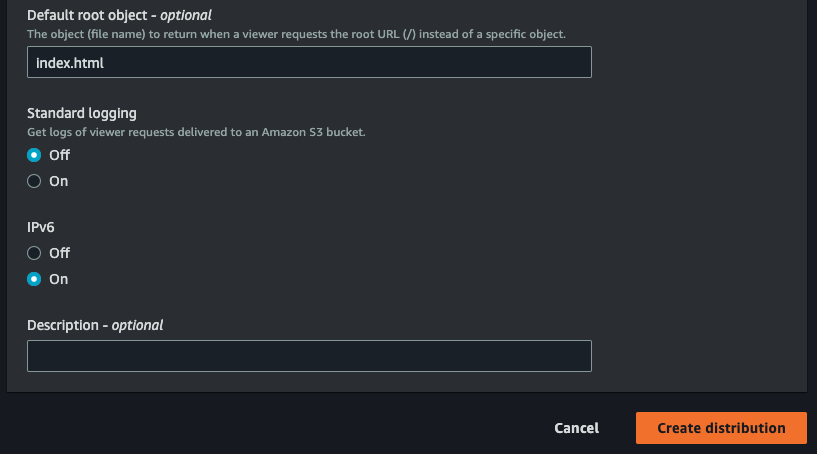
Task: Click the "Off" label text under Standard logging
Action: [x=59, y=155]
